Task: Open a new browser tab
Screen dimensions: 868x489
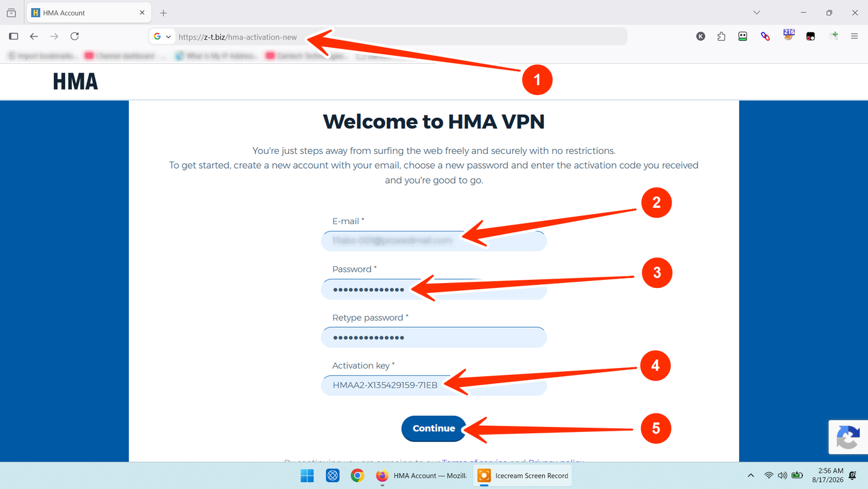Action: tap(164, 12)
